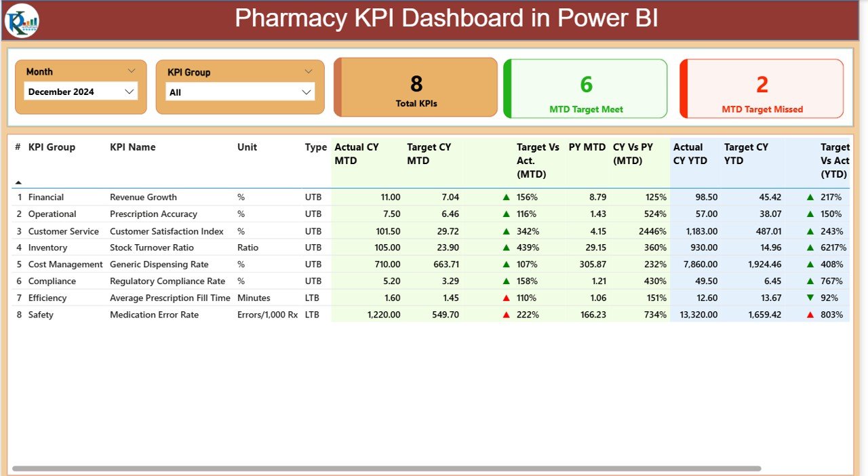868x476 pixels.
Task: Click the green up-arrow beside Revenue Growth 156%
Action: [506, 197]
